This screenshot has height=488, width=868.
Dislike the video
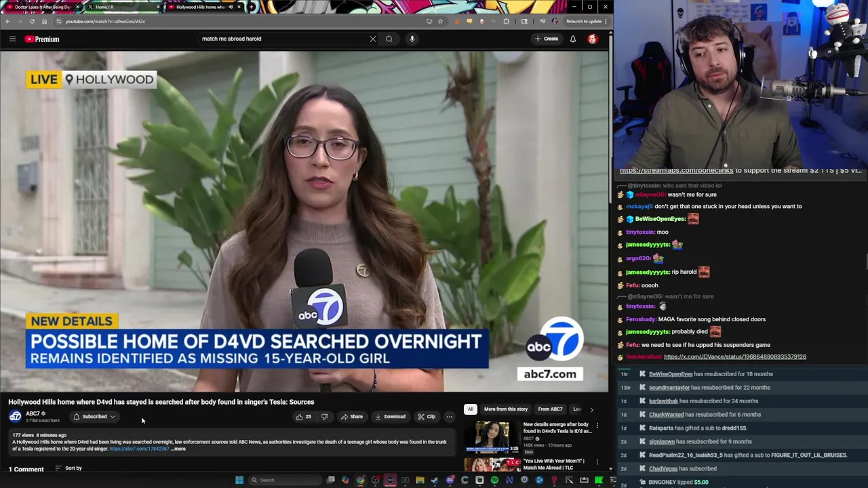324,417
